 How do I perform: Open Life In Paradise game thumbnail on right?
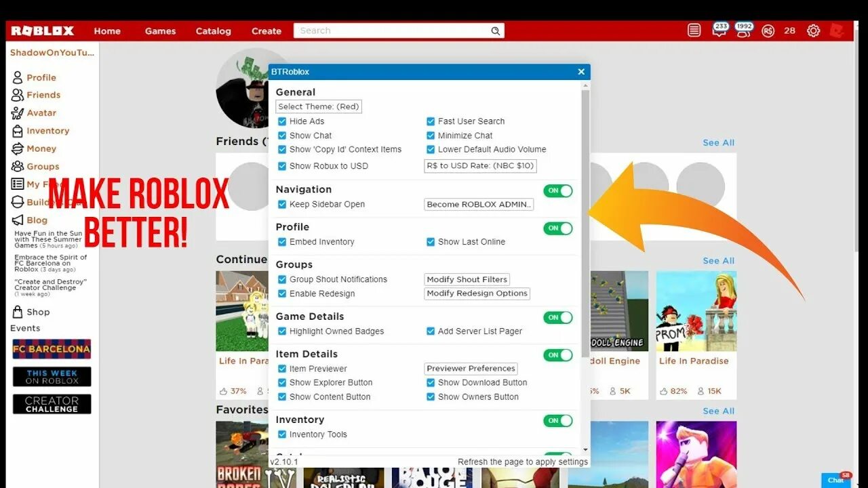696,311
